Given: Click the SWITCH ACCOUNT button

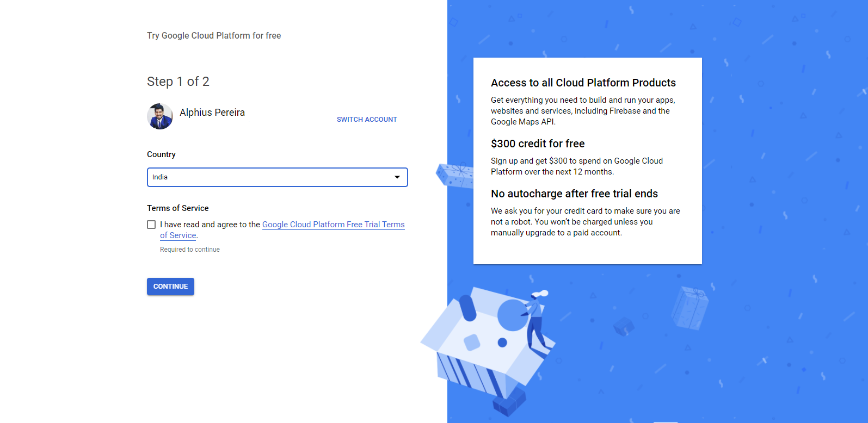Looking at the screenshot, I should click(367, 120).
